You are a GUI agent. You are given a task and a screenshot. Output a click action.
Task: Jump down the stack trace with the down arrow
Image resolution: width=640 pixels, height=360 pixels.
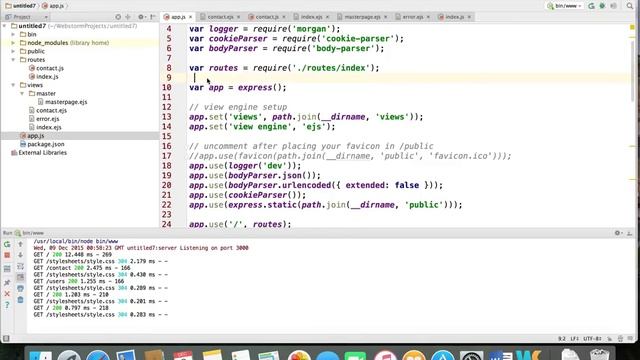(x=20, y=256)
